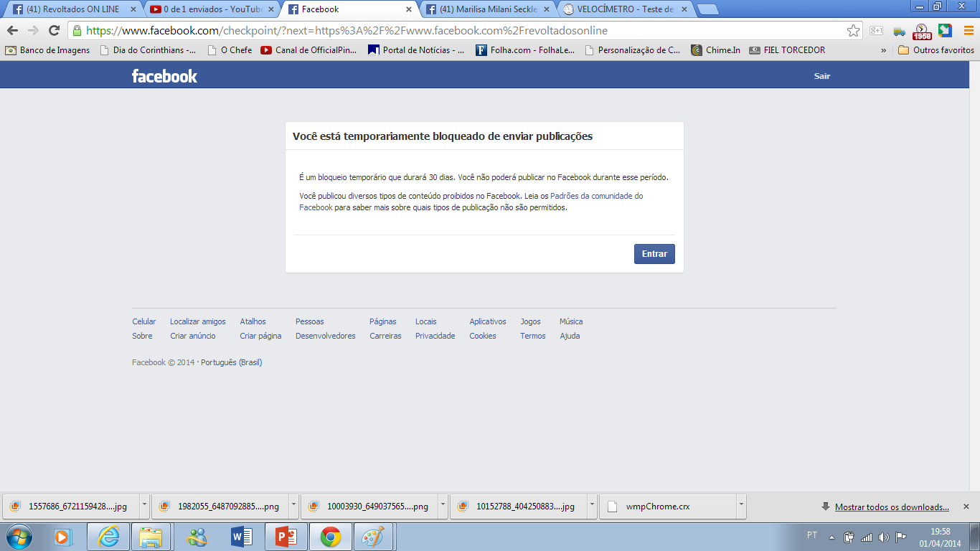Open Dia do Corinthians bookmark
Screen dimensions: 980x551
(x=149, y=50)
